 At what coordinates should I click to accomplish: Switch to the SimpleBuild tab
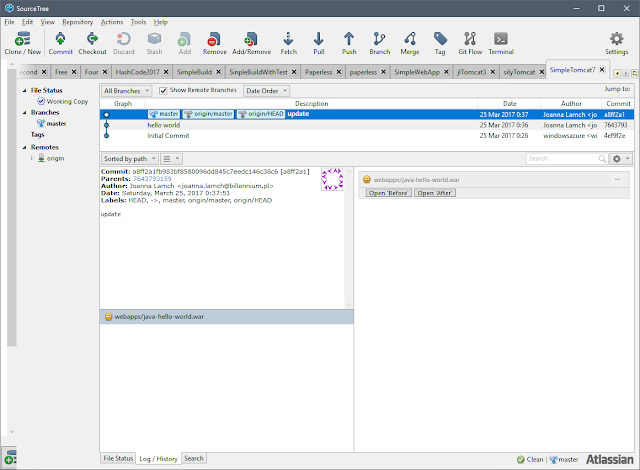[x=194, y=72]
